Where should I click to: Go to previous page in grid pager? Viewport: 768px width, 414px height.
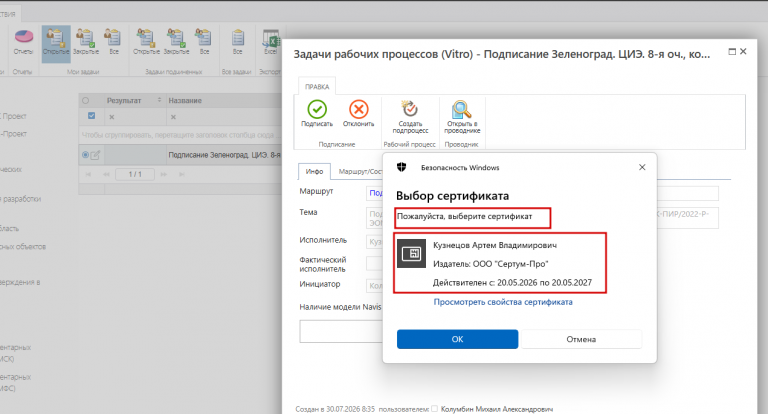coord(106,174)
